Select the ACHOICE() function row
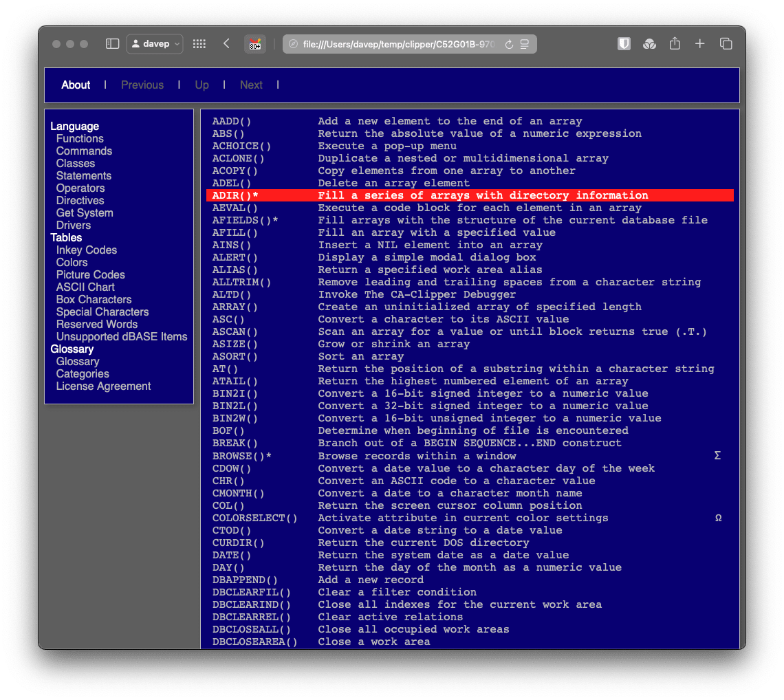784x700 pixels. click(470, 146)
